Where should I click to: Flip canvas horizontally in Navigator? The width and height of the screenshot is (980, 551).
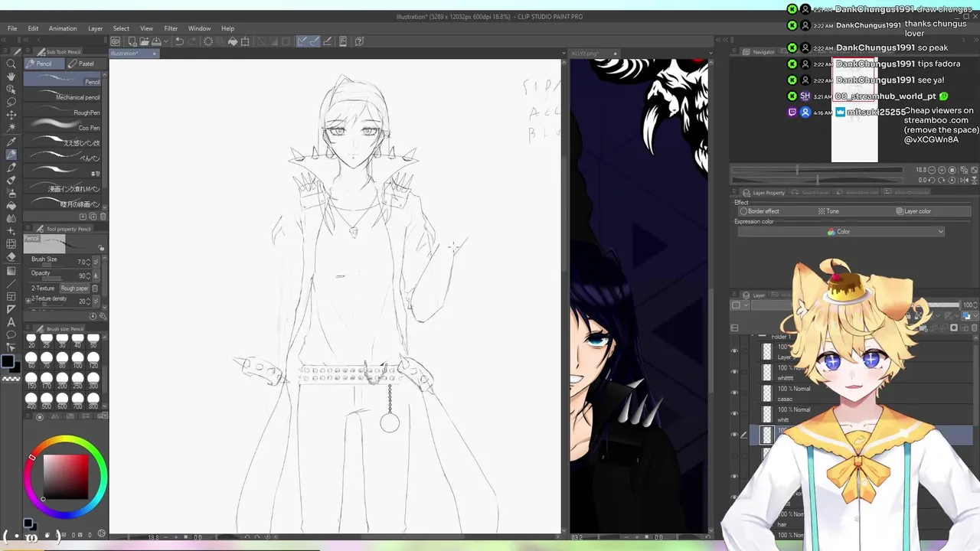(964, 181)
